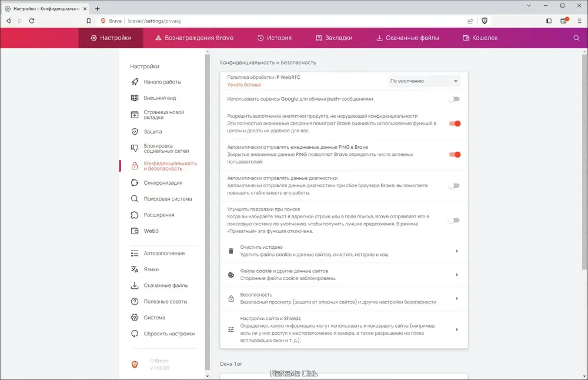Screen dimensions: 588x380
Task: Switch to История top tab
Action: 275,38
